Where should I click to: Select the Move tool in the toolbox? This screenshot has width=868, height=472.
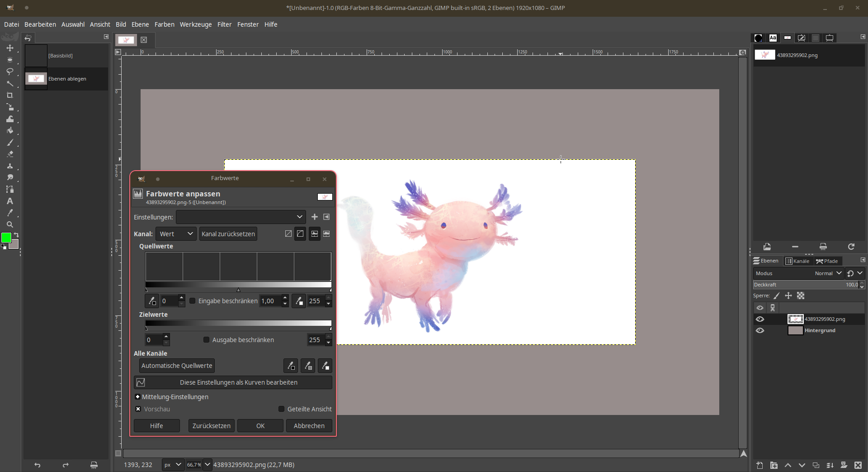pyautogui.click(x=10, y=48)
